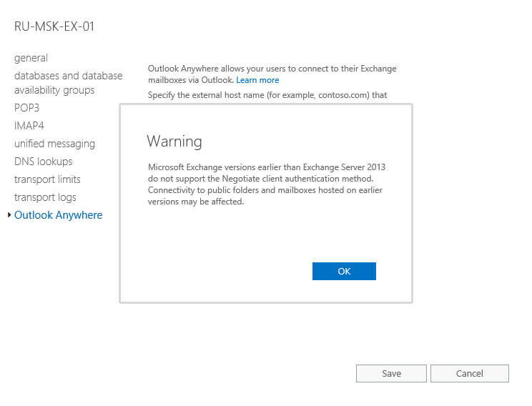Select DNS lookups section
This screenshot has width=532, height=406.
click(x=44, y=162)
